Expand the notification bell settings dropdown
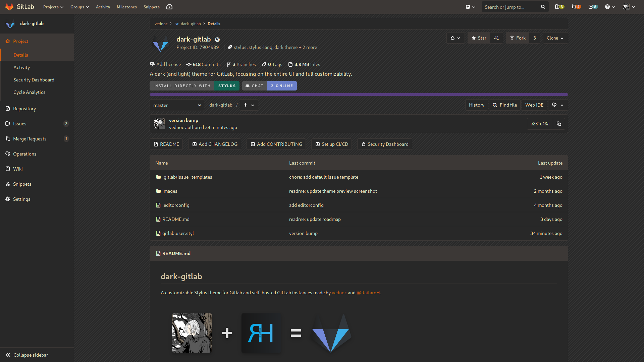The width and height of the screenshot is (644, 362). [x=455, y=38]
